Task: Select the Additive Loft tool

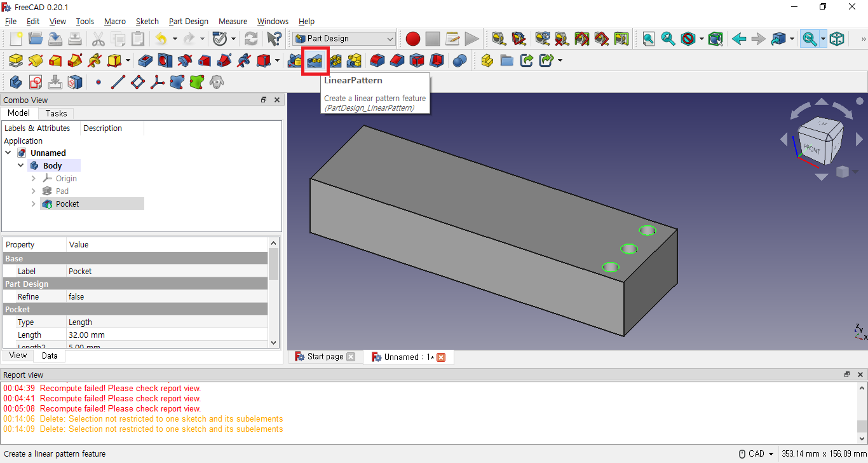Action: 55,61
